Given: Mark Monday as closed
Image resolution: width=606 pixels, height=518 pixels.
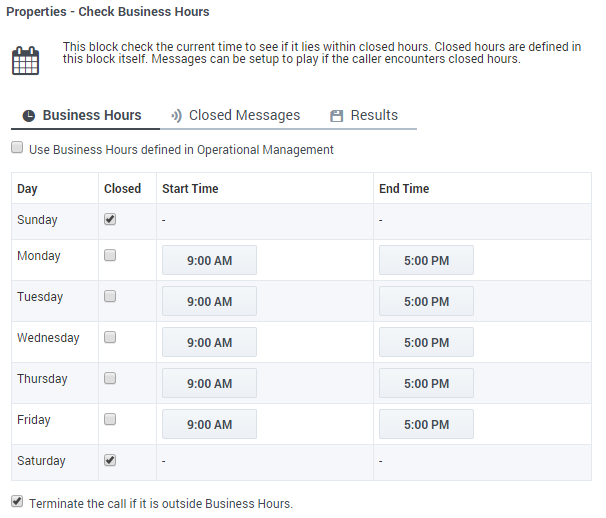Looking at the screenshot, I should [110, 256].
